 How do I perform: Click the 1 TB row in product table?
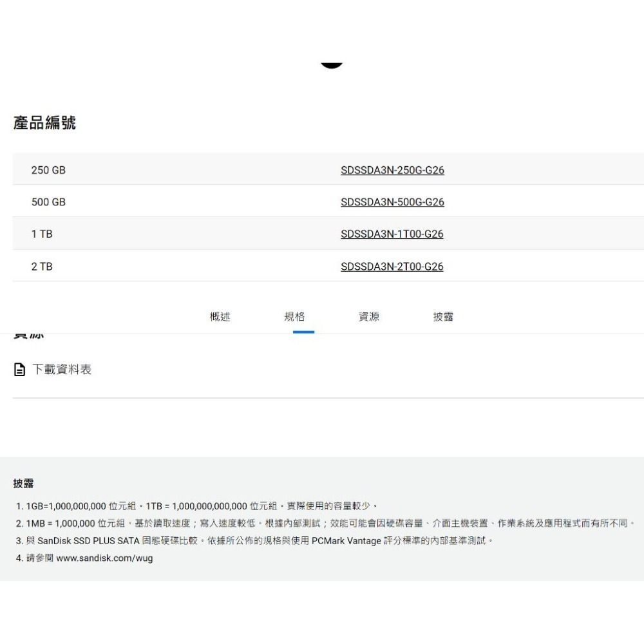coord(42,234)
